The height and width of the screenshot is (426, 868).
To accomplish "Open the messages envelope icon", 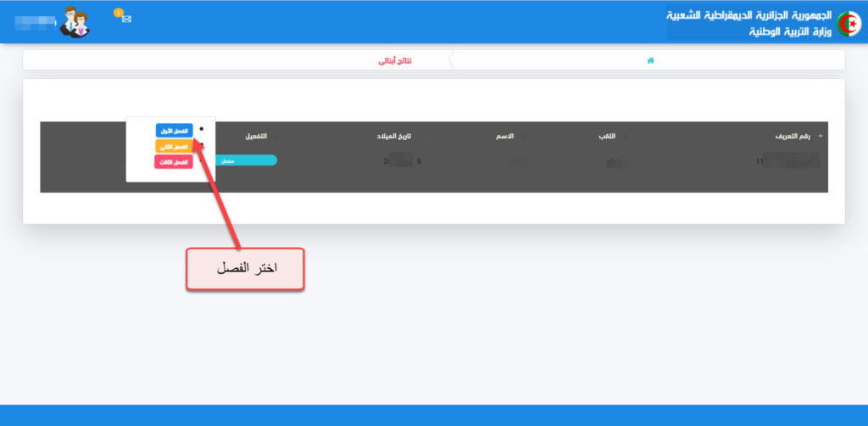I will 126,19.
